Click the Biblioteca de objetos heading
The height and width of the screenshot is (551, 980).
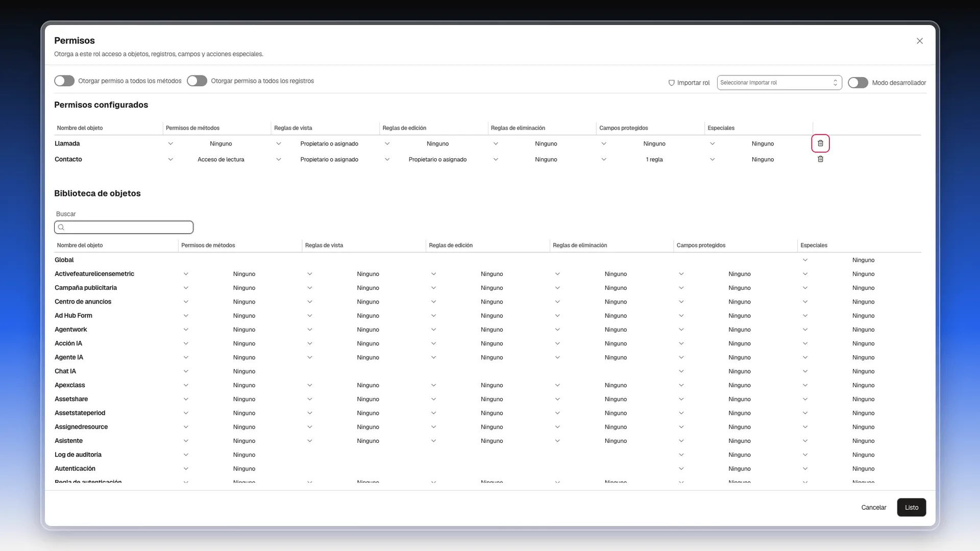(x=97, y=193)
